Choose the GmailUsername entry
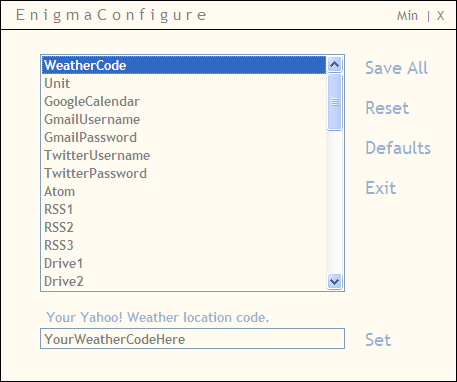Viewport: 457px width, 382px height. pos(184,119)
